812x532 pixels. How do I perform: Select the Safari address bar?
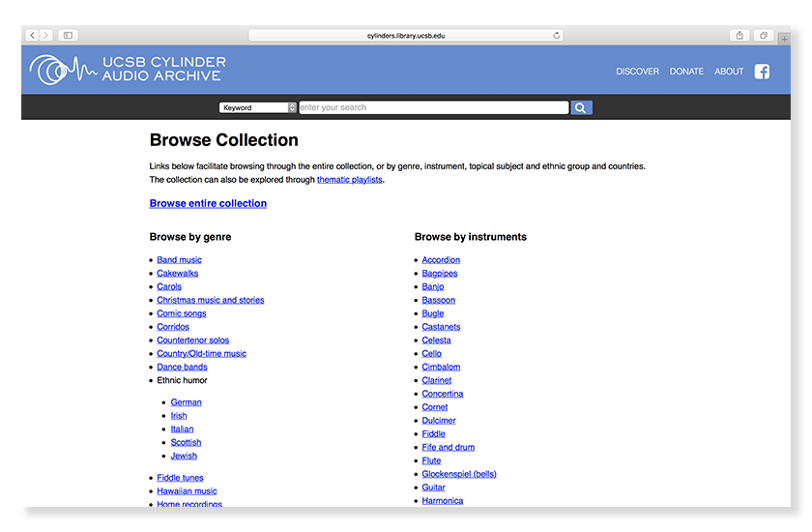coord(406,36)
